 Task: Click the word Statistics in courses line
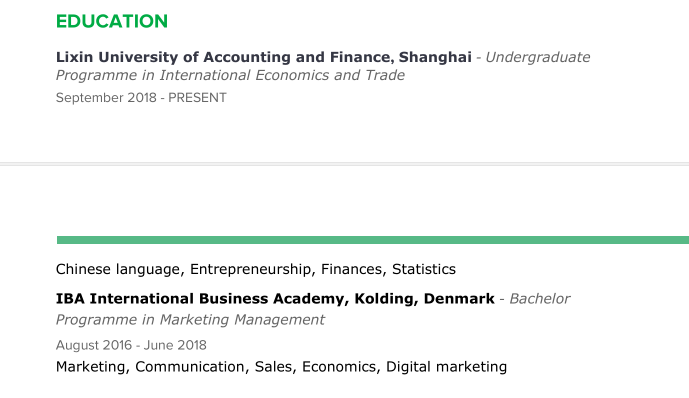click(x=424, y=269)
